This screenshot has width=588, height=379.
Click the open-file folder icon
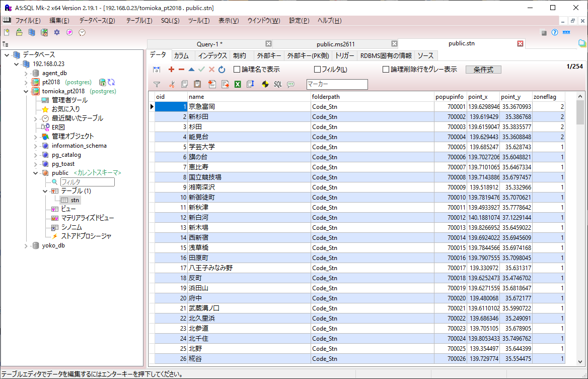(x=19, y=32)
